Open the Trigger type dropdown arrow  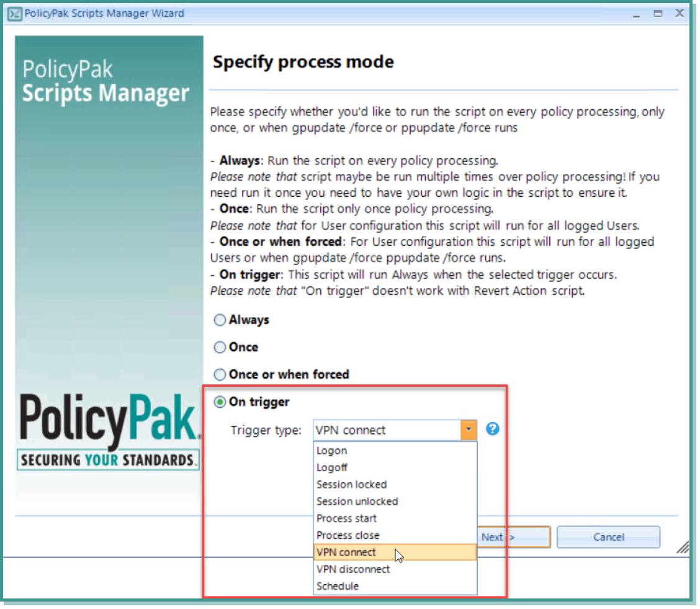[469, 430]
